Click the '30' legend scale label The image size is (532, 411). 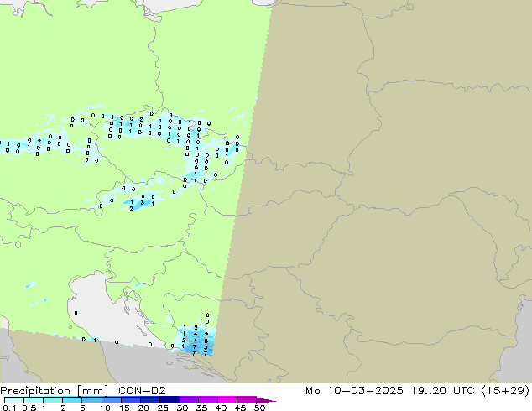click(x=182, y=408)
